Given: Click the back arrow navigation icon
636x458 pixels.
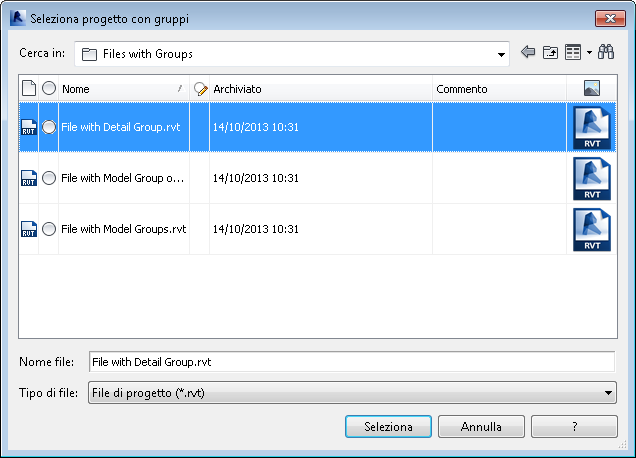Looking at the screenshot, I should click(x=529, y=53).
